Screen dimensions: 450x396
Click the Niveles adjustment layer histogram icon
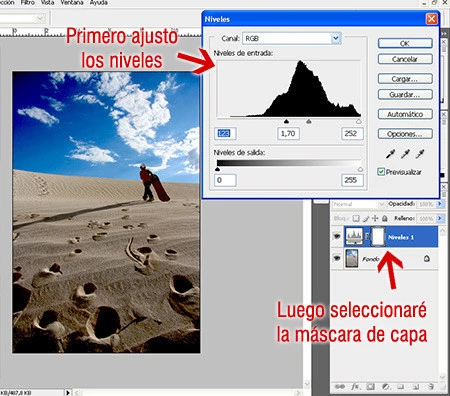(x=354, y=237)
